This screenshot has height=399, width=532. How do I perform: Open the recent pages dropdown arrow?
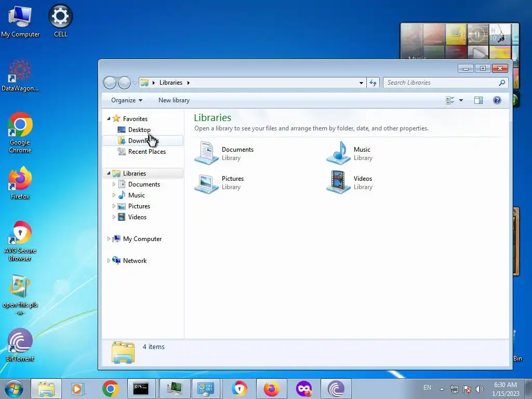(x=135, y=83)
